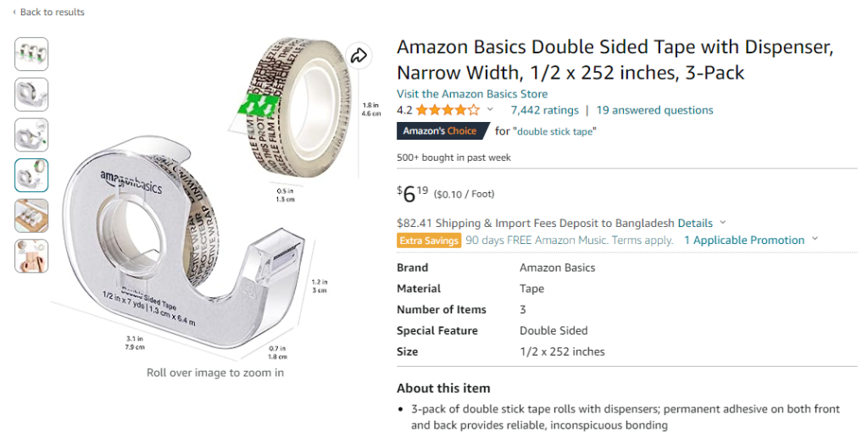
Task: Open the 7,442 ratings link
Action: 544,110
